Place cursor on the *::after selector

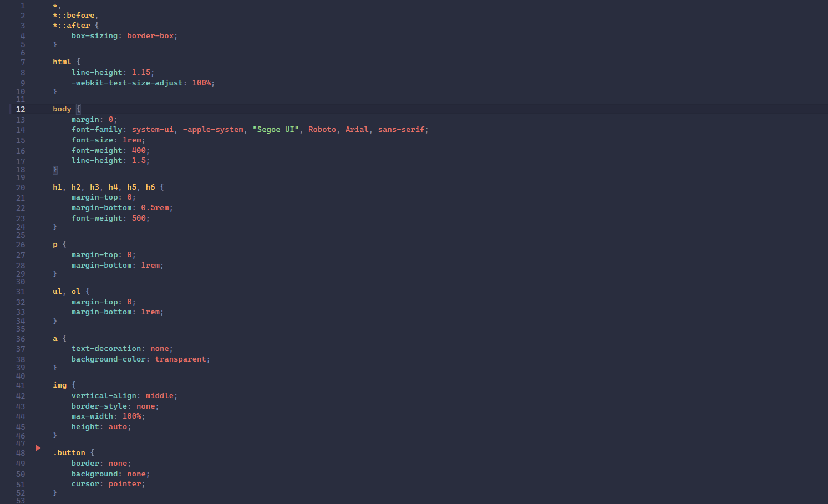(71, 26)
